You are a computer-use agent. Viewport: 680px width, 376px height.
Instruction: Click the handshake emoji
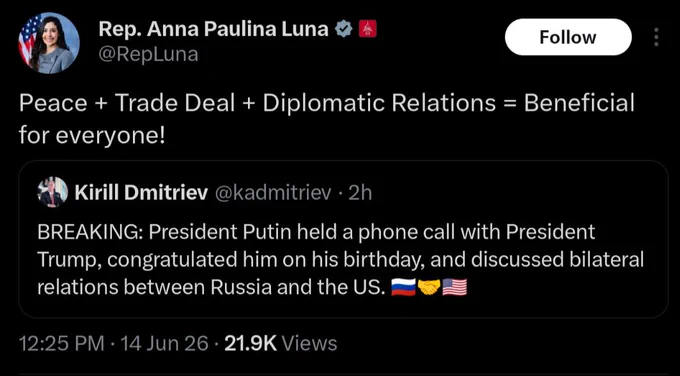coord(428,288)
